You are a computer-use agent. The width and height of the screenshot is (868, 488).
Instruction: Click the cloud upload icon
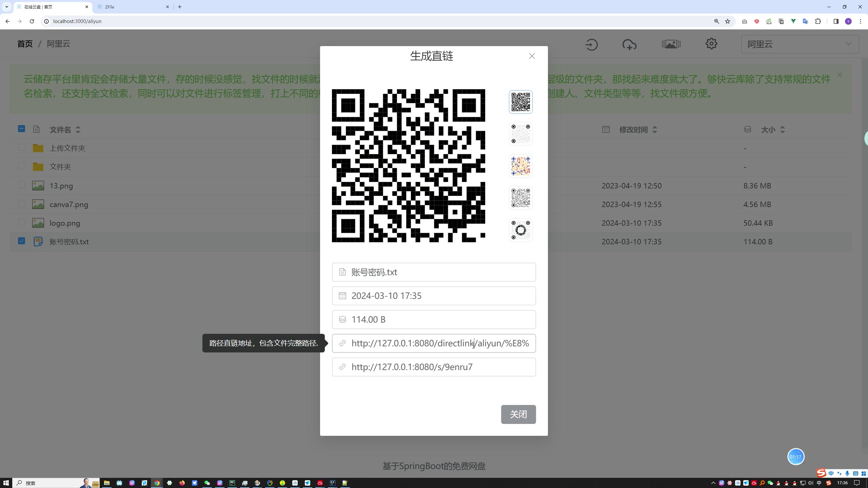pyautogui.click(x=629, y=44)
